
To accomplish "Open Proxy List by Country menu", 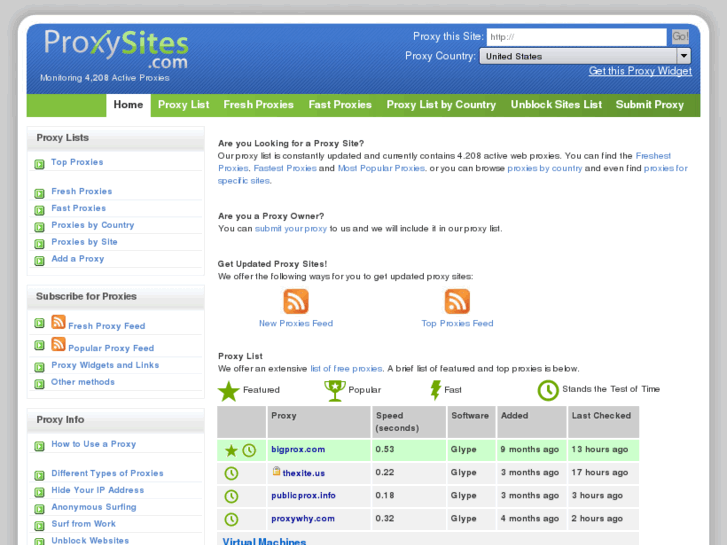I will point(441,105).
